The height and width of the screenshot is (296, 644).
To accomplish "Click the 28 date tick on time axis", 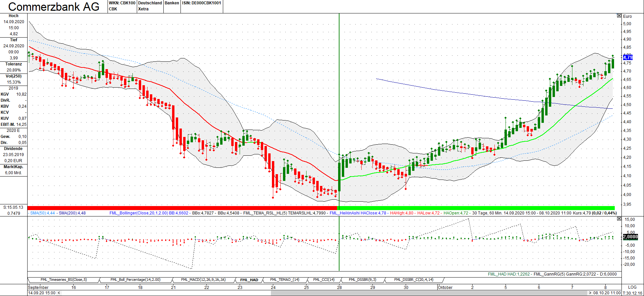I will click(x=339, y=288).
